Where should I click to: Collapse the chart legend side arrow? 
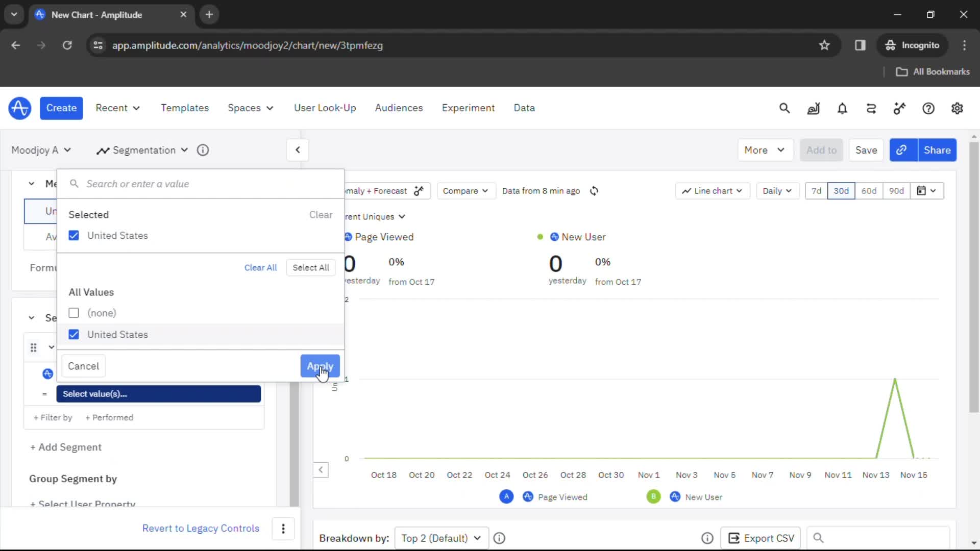pos(321,470)
